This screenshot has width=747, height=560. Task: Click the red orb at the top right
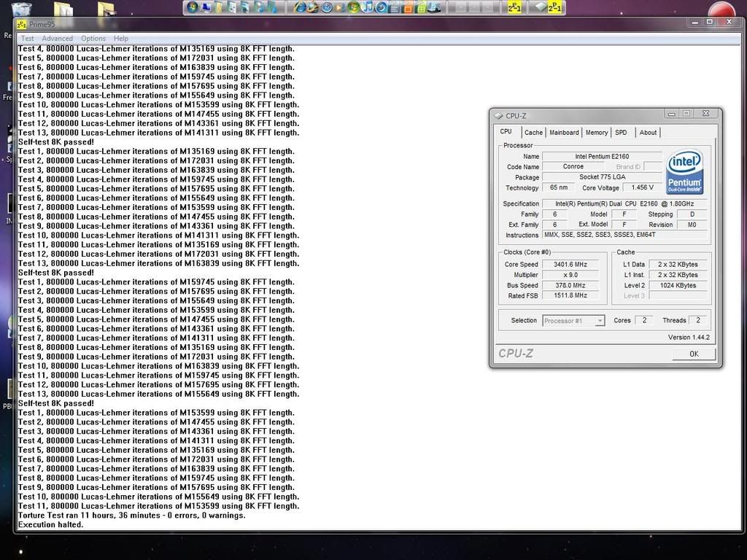click(721, 10)
